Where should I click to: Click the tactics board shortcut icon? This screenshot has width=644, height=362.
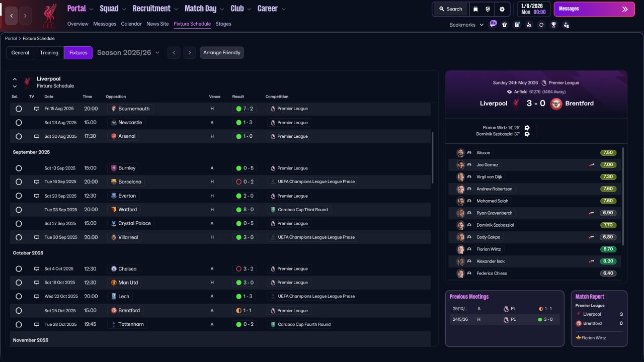point(517,25)
